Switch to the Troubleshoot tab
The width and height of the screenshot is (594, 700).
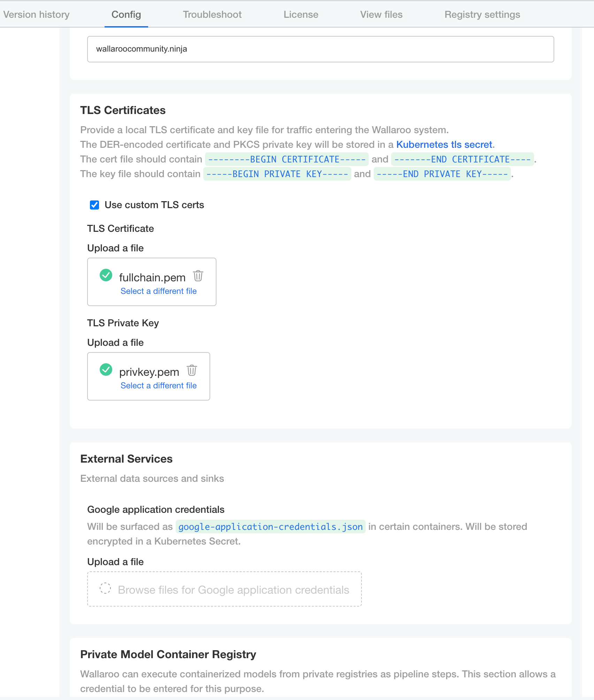(x=212, y=15)
